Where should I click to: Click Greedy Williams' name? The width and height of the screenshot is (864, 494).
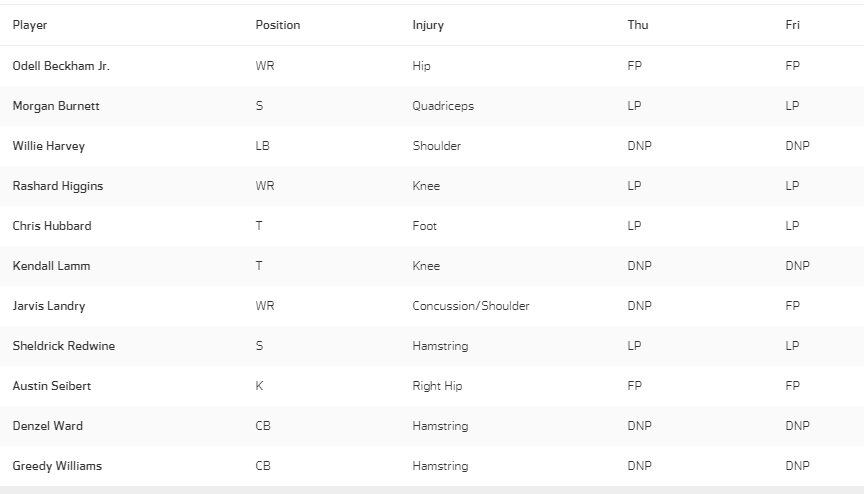click(57, 466)
